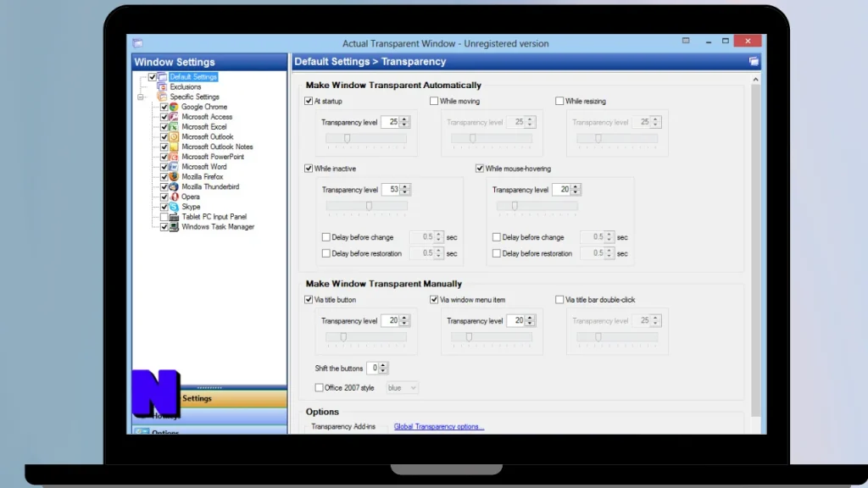Click the Mozilla Firefox icon
This screenshot has height=488, width=868.
click(174, 176)
